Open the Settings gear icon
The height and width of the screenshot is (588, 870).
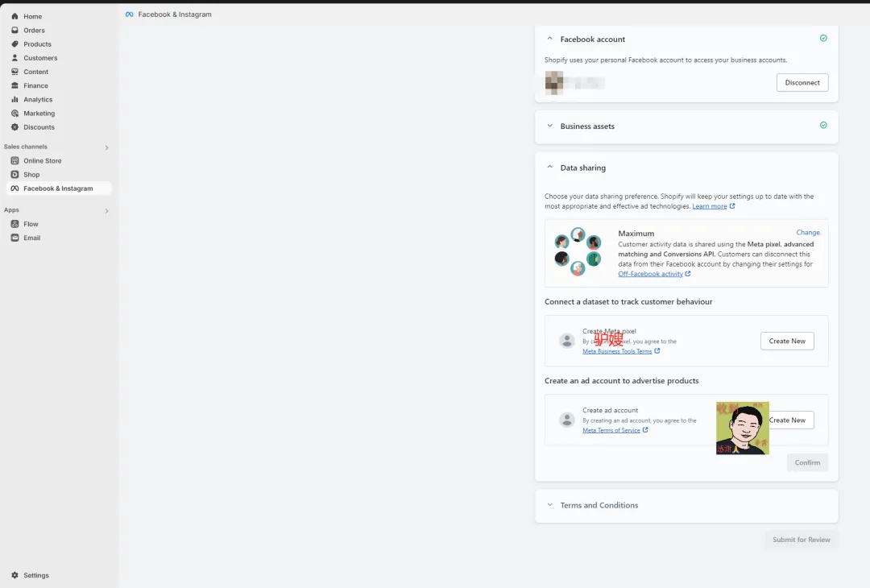coord(15,575)
